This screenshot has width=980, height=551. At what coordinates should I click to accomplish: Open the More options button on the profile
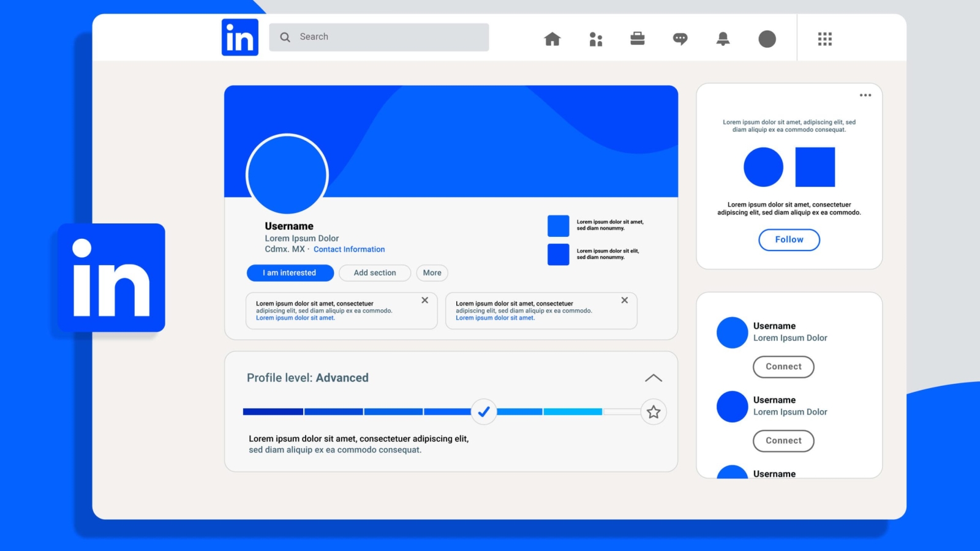pos(432,272)
